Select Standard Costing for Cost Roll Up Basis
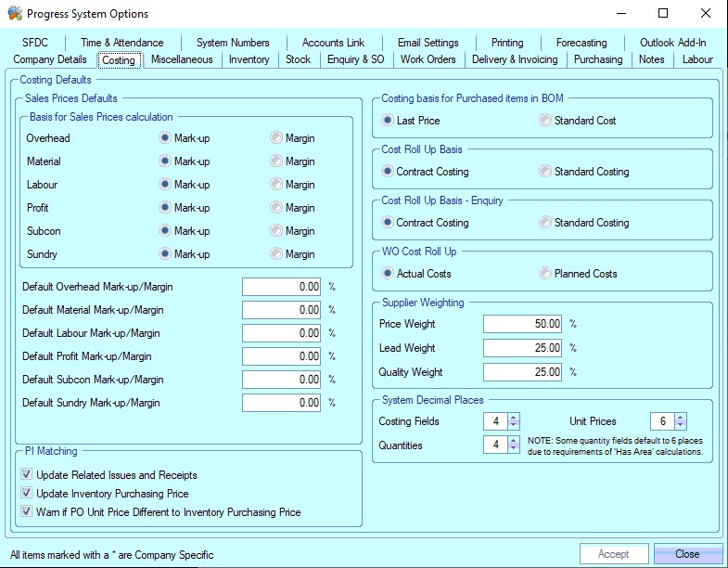 (x=545, y=172)
